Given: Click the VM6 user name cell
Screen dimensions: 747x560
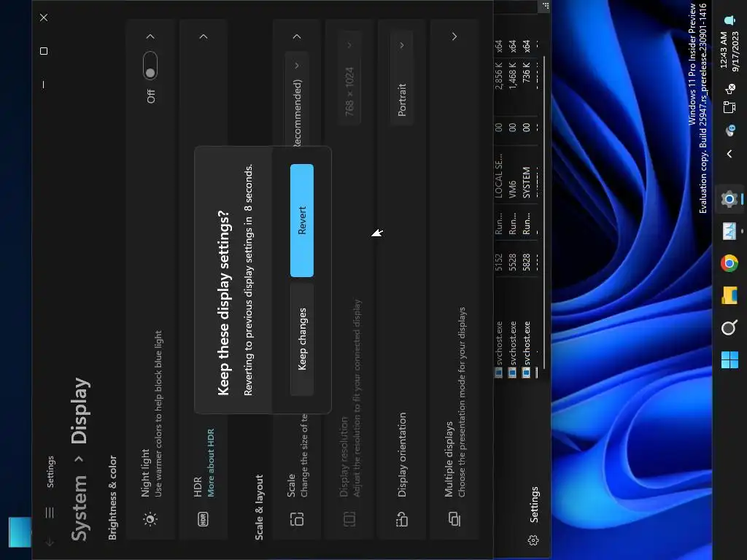Looking at the screenshot, I should coord(512,189).
